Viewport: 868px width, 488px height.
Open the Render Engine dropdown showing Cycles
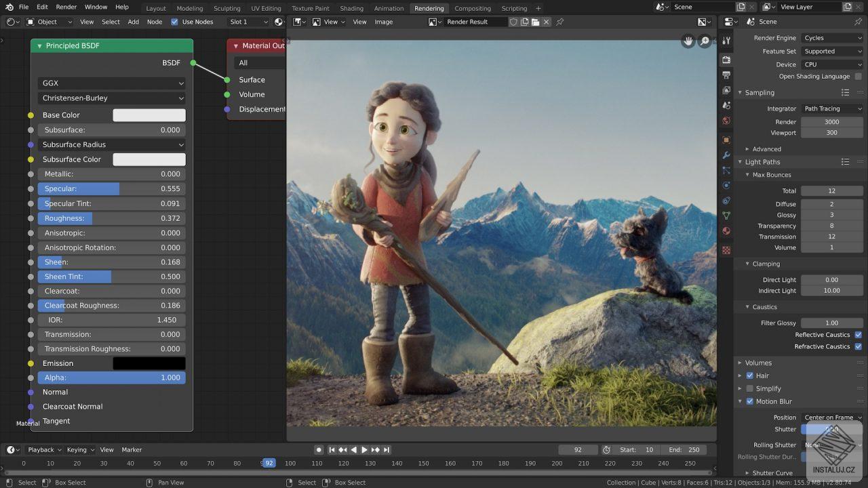click(832, 38)
